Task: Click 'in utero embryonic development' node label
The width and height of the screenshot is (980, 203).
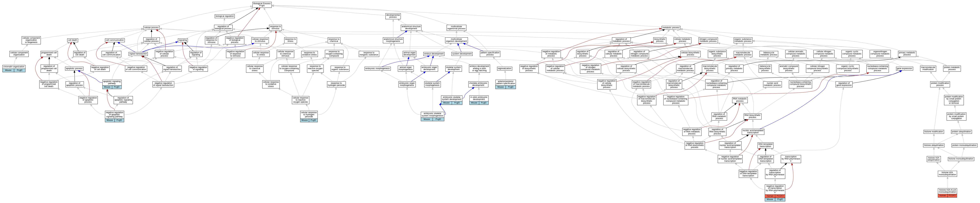Action: click(479, 98)
